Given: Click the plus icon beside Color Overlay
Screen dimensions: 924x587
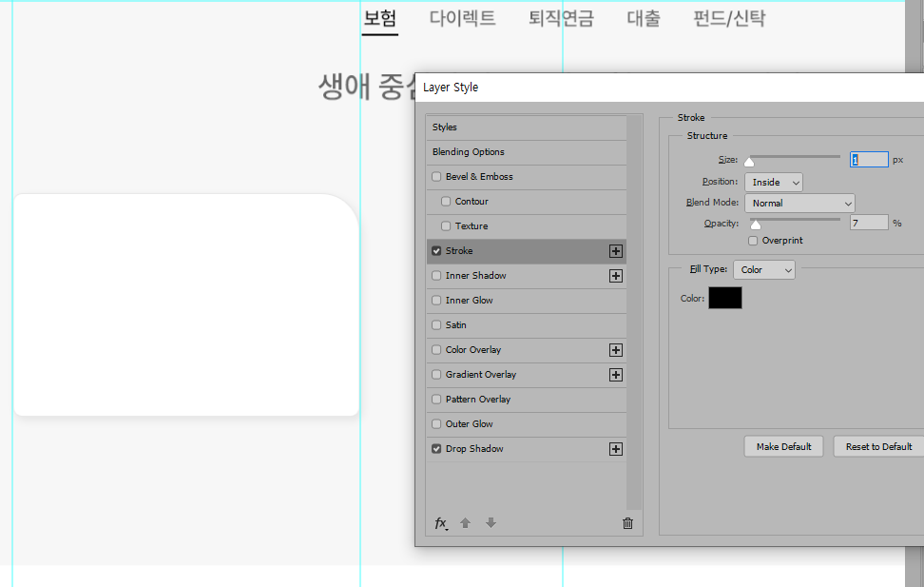Looking at the screenshot, I should 616,350.
